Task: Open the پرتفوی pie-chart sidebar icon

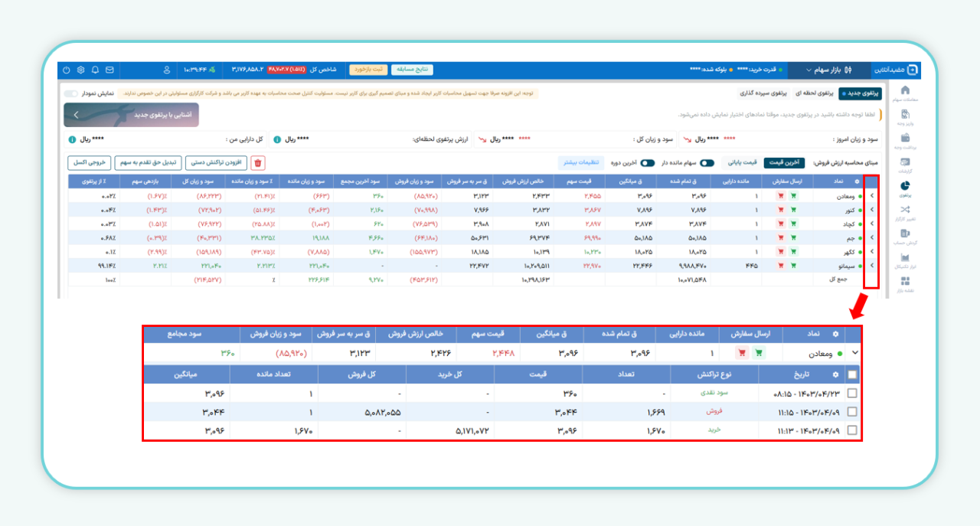Action: coord(905,186)
